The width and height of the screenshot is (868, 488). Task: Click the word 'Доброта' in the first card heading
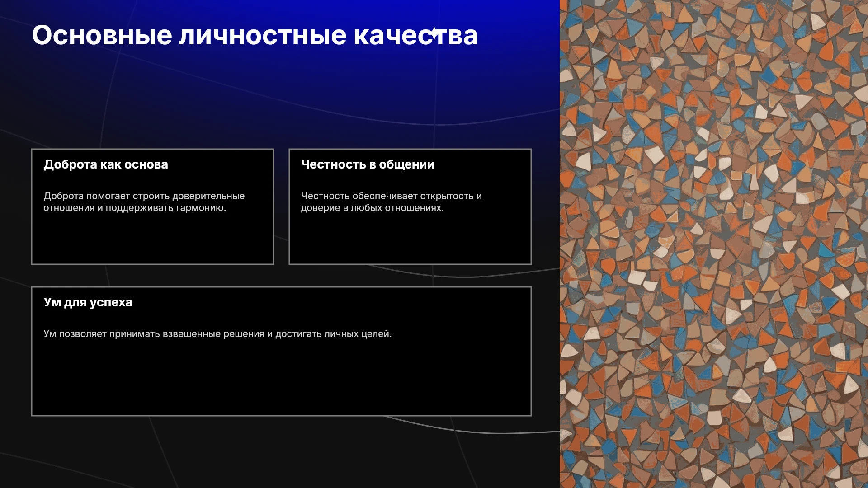coord(70,164)
